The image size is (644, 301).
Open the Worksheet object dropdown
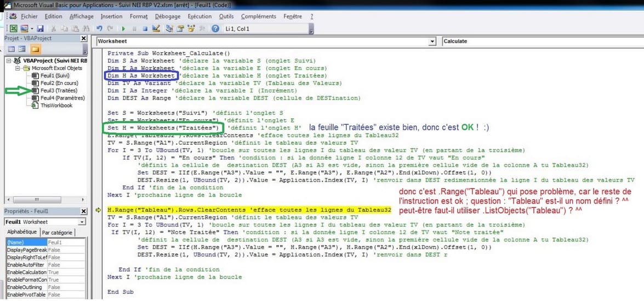coord(432,41)
